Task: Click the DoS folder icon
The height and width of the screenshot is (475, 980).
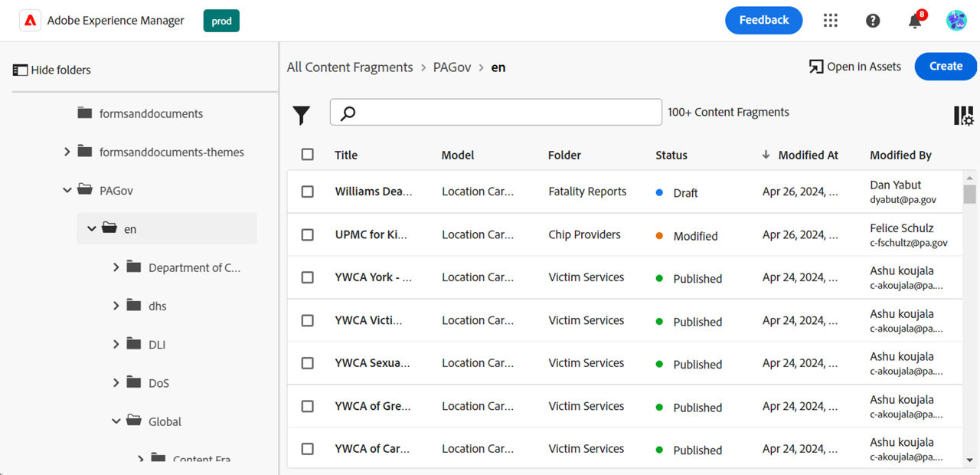Action: pos(134,382)
